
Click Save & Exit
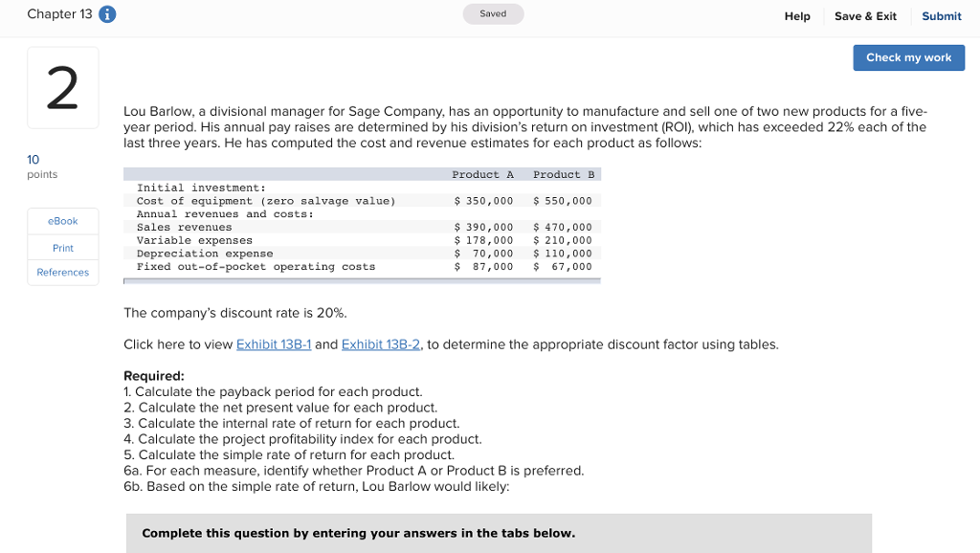(865, 16)
